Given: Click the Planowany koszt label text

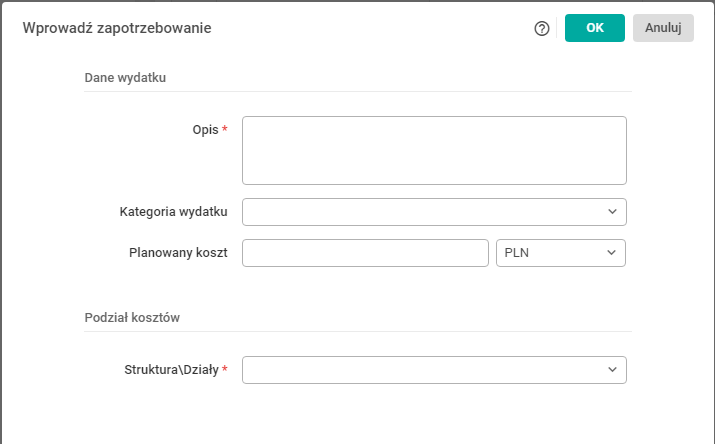Looking at the screenshot, I should 178,253.
